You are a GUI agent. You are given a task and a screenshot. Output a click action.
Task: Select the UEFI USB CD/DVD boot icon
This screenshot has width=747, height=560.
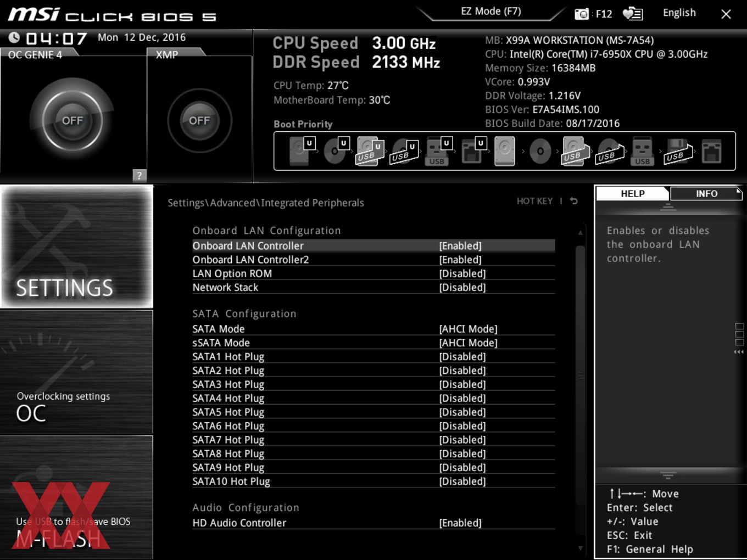pos(404,151)
